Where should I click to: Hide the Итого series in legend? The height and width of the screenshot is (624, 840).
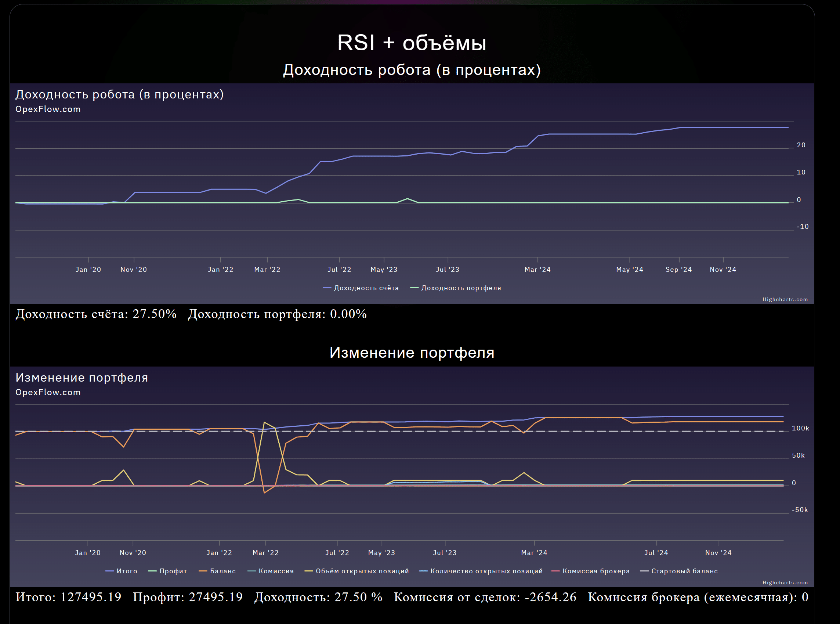(121, 571)
